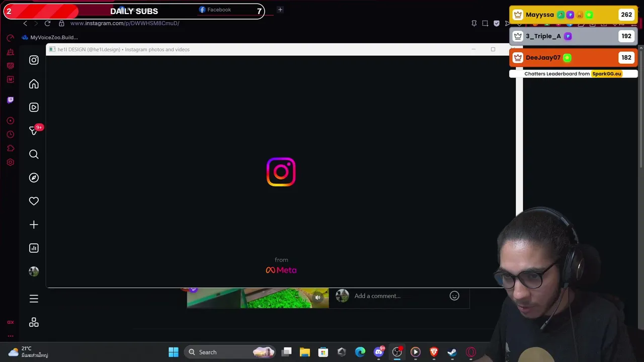Open emoji picker for comment
644x362 pixels.
(454, 296)
